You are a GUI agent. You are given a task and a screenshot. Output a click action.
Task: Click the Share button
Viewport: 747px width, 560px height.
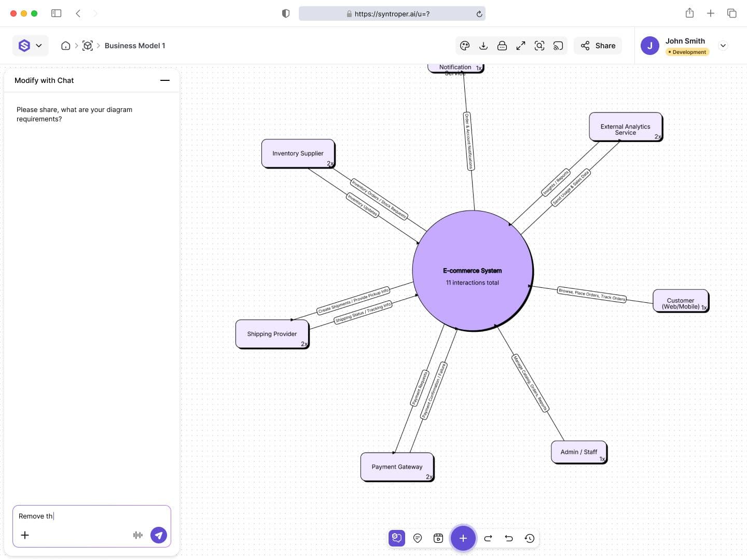(598, 46)
